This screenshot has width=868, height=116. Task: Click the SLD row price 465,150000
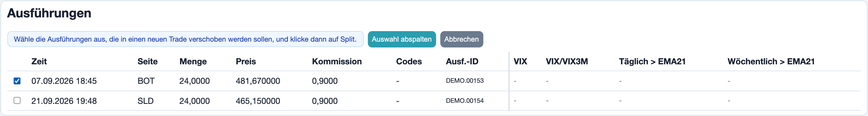coord(258,101)
